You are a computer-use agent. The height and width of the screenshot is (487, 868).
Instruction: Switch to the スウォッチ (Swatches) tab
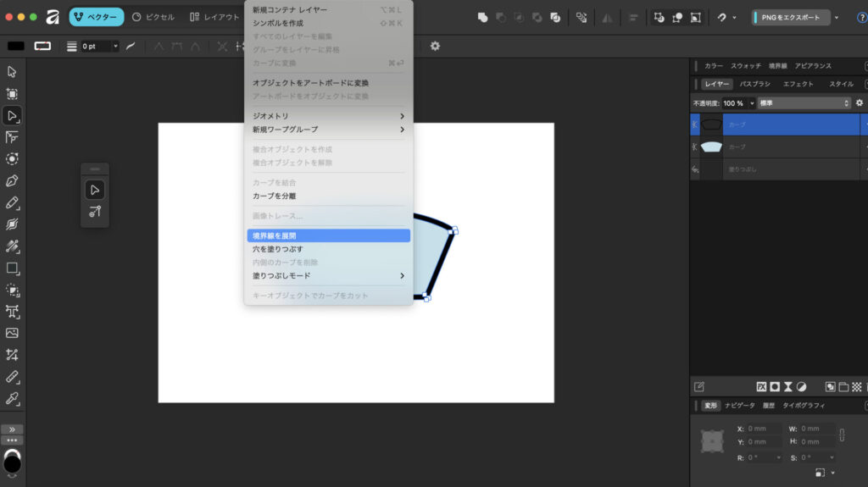746,65
